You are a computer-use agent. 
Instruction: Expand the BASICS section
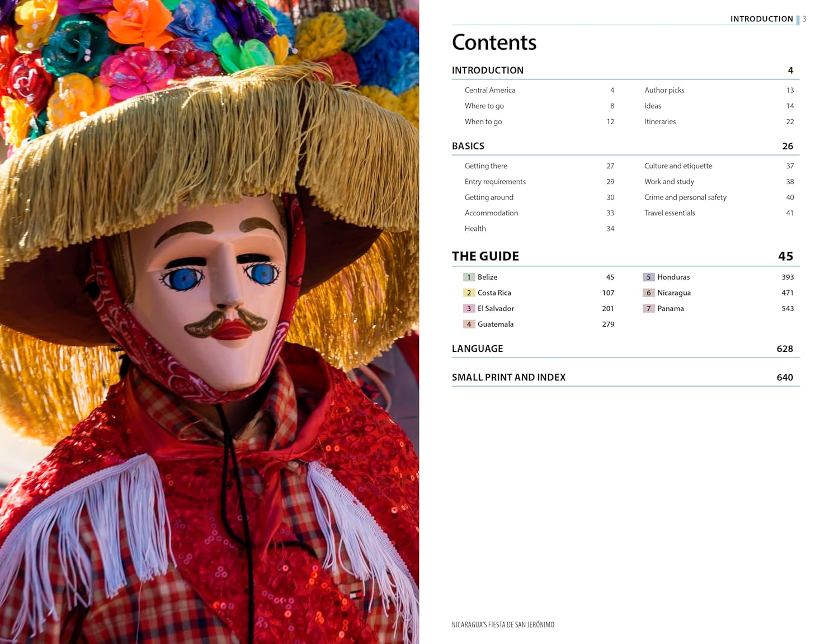click(x=468, y=145)
